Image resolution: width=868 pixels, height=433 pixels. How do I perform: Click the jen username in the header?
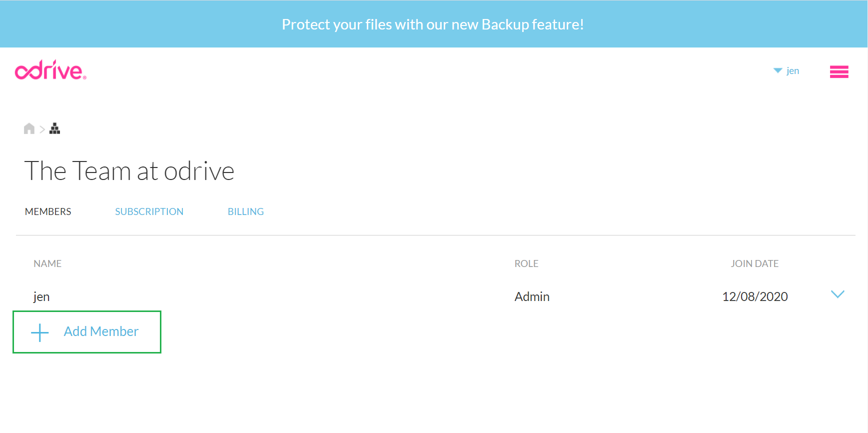tap(793, 70)
